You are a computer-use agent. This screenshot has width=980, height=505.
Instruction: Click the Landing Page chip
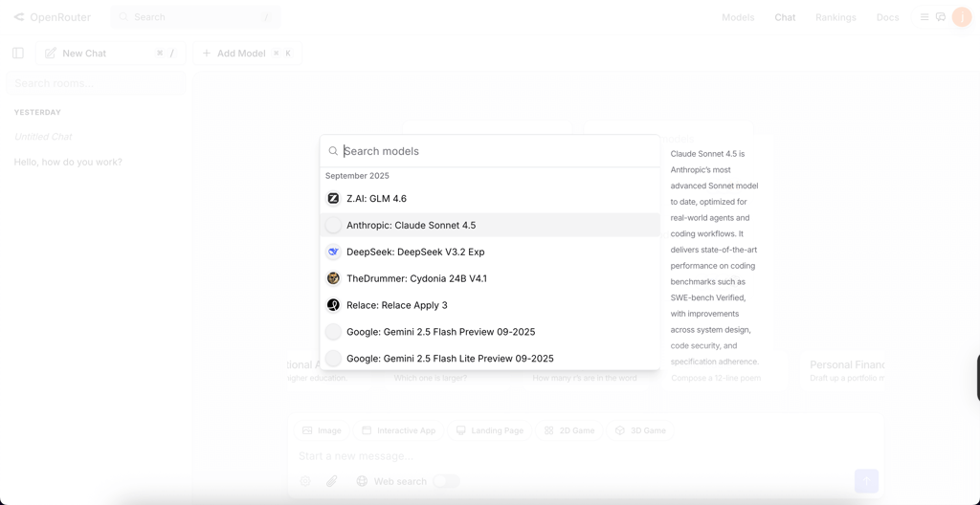pyautogui.click(x=490, y=430)
